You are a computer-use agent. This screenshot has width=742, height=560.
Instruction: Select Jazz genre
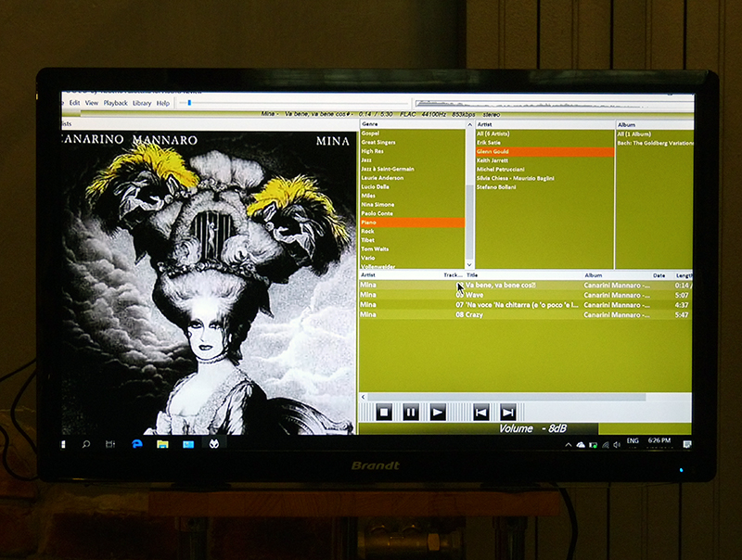click(x=412, y=159)
